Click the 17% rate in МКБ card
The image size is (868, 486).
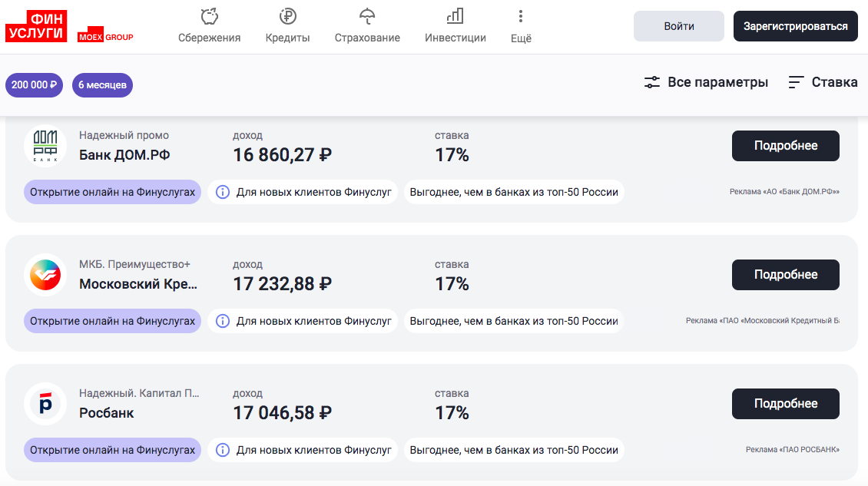point(452,284)
